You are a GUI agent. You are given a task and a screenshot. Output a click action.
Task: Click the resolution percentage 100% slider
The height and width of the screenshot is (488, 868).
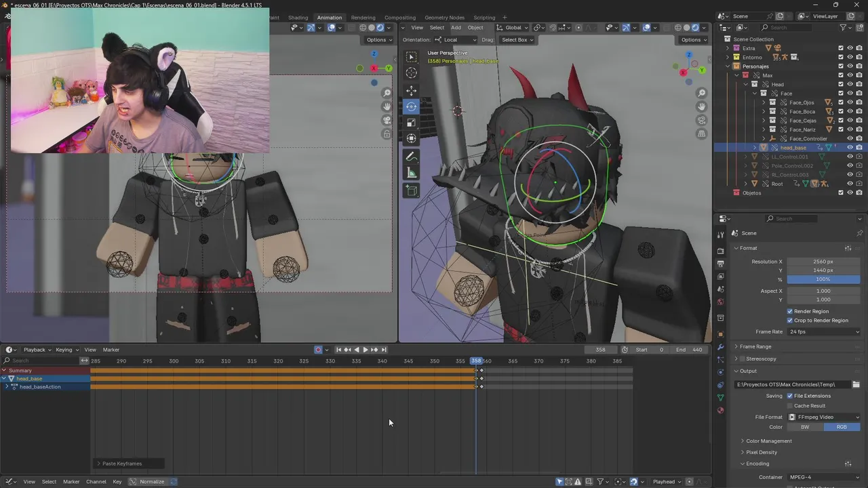[x=823, y=279]
